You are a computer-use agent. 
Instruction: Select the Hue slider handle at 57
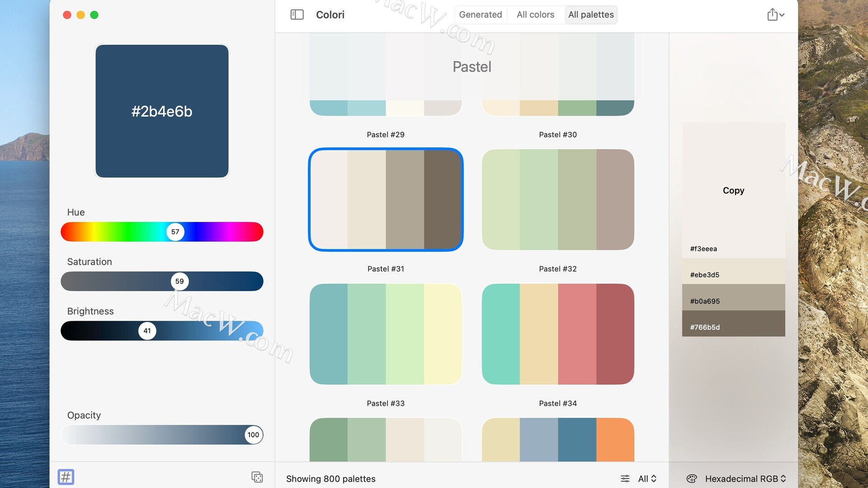(175, 232)
